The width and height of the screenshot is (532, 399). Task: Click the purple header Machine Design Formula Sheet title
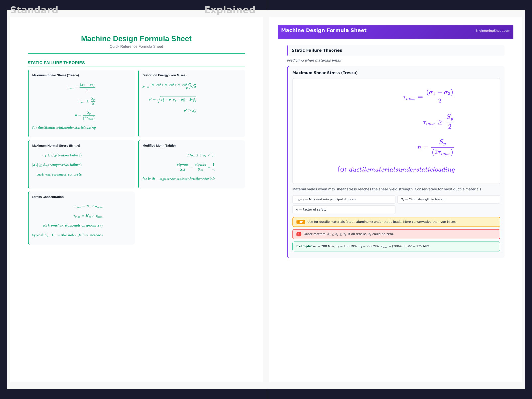click(324, 30)
